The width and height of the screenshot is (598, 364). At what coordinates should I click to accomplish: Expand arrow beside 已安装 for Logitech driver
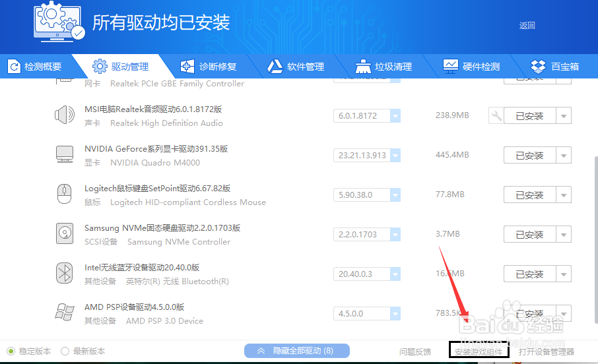pos(564,195)
